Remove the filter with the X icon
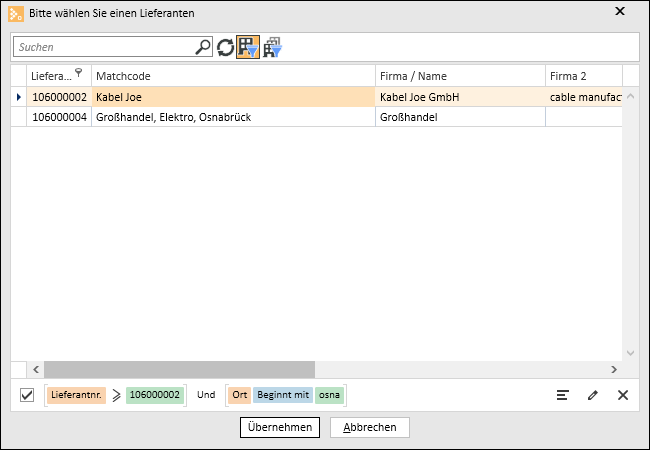650x450 pixels. 623,395
